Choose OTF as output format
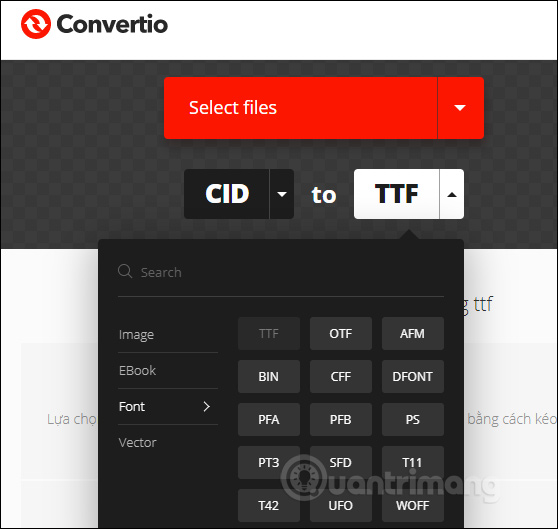 341,334
